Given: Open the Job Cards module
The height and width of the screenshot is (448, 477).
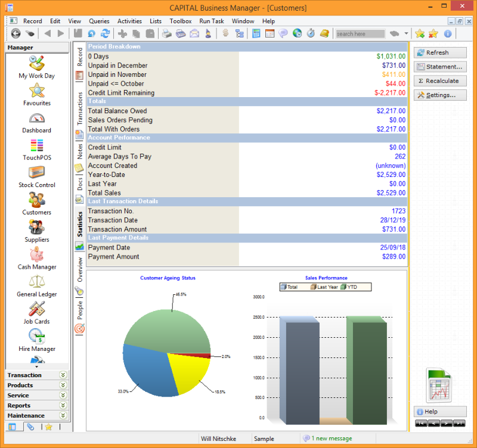Looking at the screenshot, I should (x=37, y=313).
